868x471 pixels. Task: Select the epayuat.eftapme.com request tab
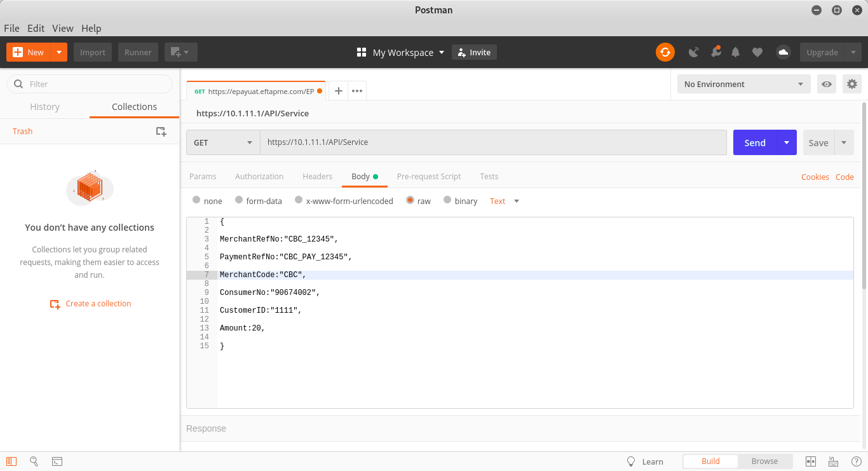click(x=256, y=91)
